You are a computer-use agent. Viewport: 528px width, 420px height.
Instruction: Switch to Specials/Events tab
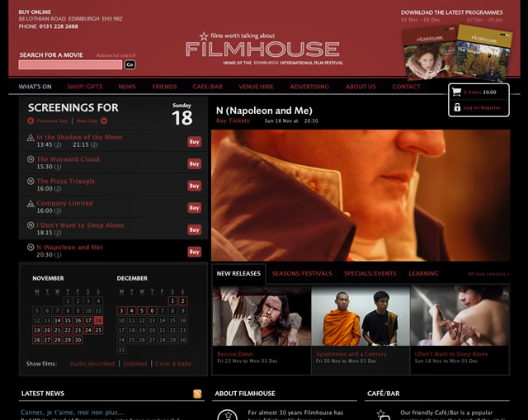coord(370,273)
